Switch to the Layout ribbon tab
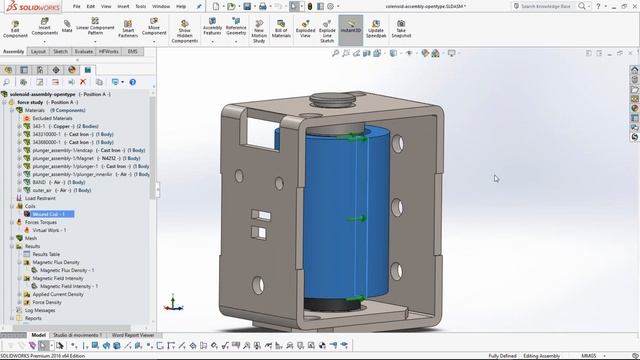The image size is (640, 360). pyautogui.click(x=38, y=51)
